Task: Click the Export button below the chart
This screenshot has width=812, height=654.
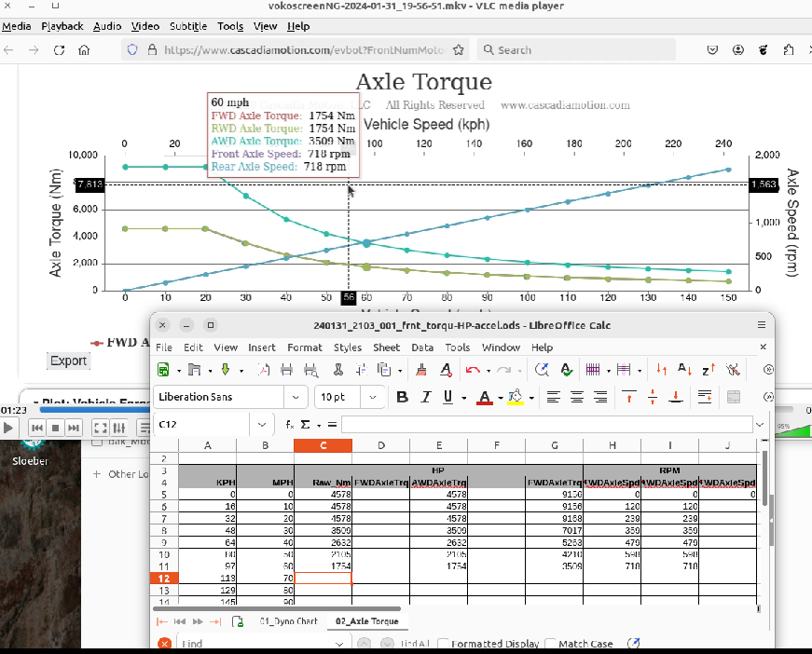Action: (68, 361)
